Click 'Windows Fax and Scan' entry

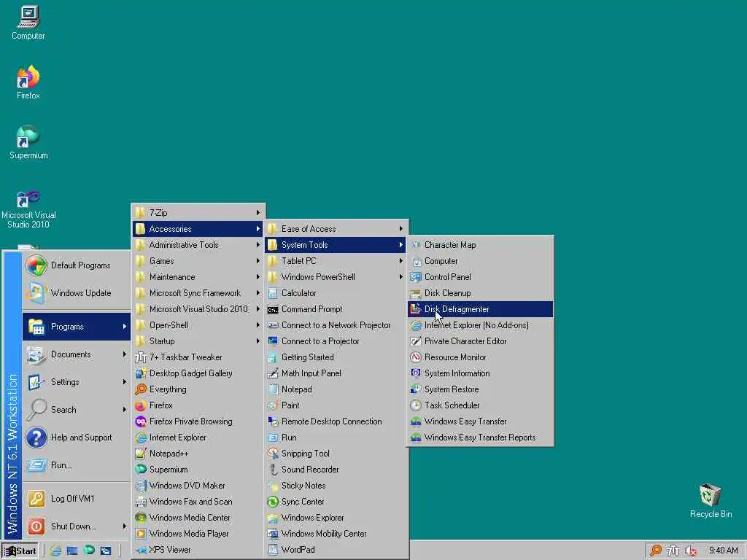(x=198, y=502)
